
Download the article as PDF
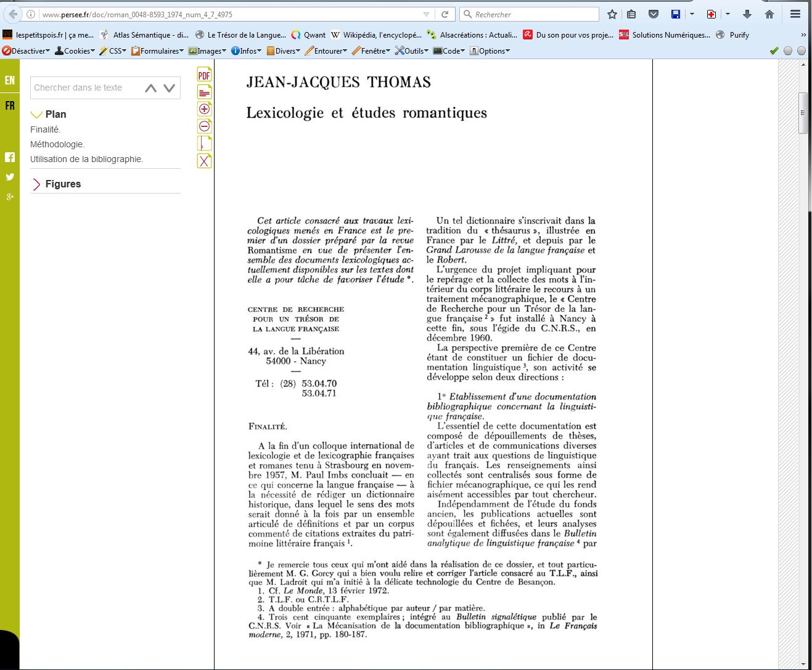(204, 75)
